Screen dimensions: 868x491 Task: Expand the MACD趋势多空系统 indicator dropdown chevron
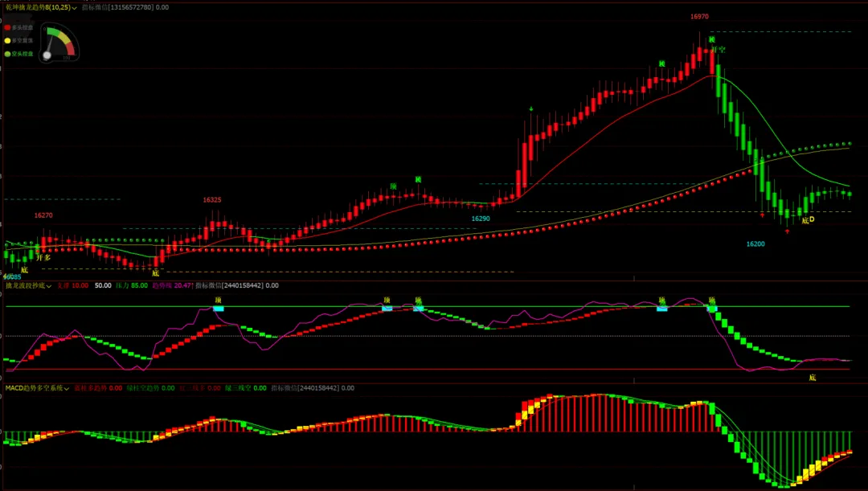(x=67, y=389)
